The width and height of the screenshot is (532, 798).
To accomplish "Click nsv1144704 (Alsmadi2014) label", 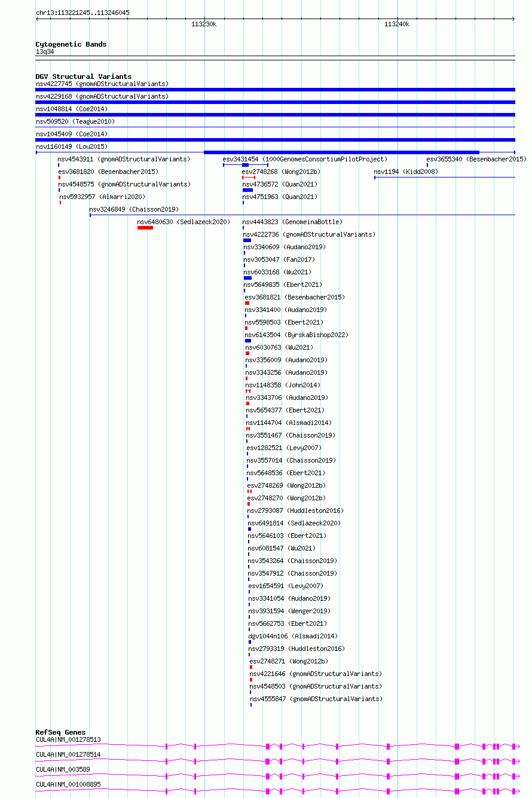I will [x=289, y=423].
